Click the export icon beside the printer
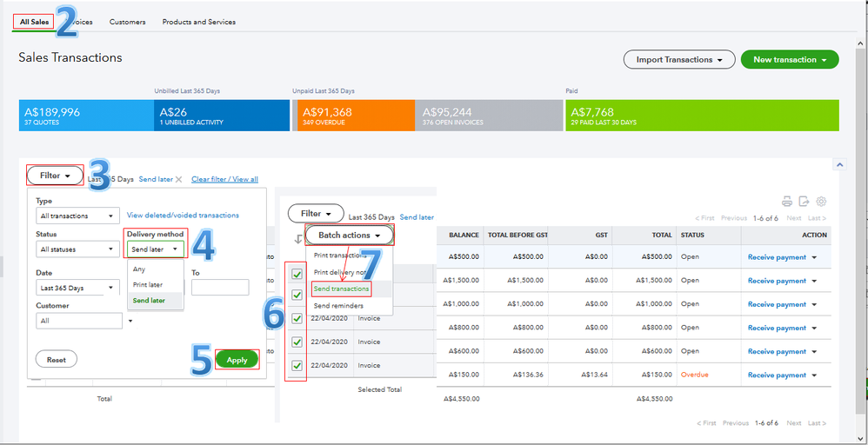The width and height of the screenshot is (868, 445). 804,202
